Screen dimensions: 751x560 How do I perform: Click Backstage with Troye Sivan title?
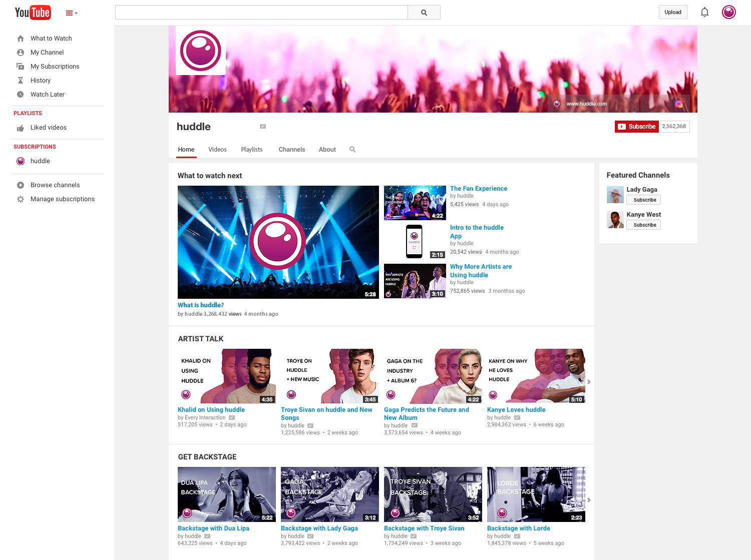coord(424,528)
